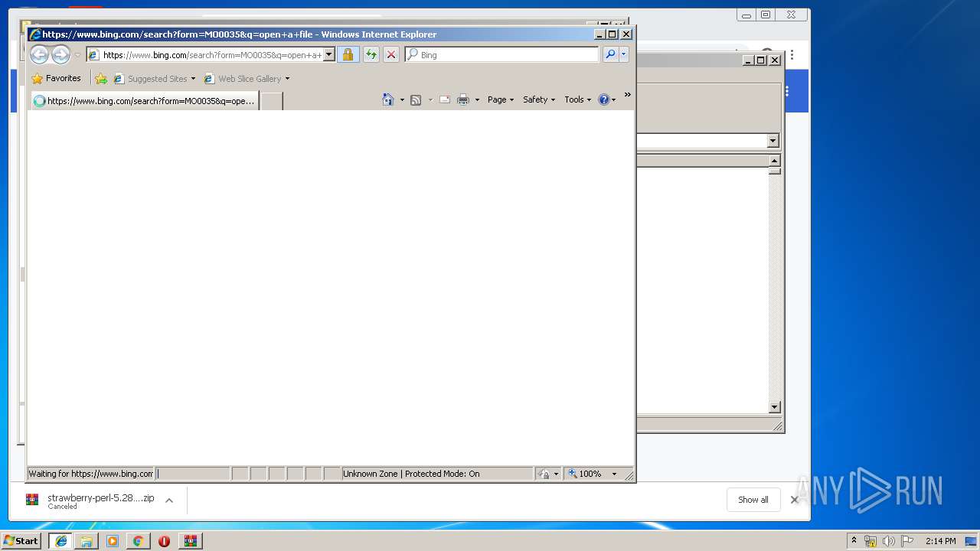
Task: Click Internet Explorer taskbar icon
Action: [x=60, y=541]
